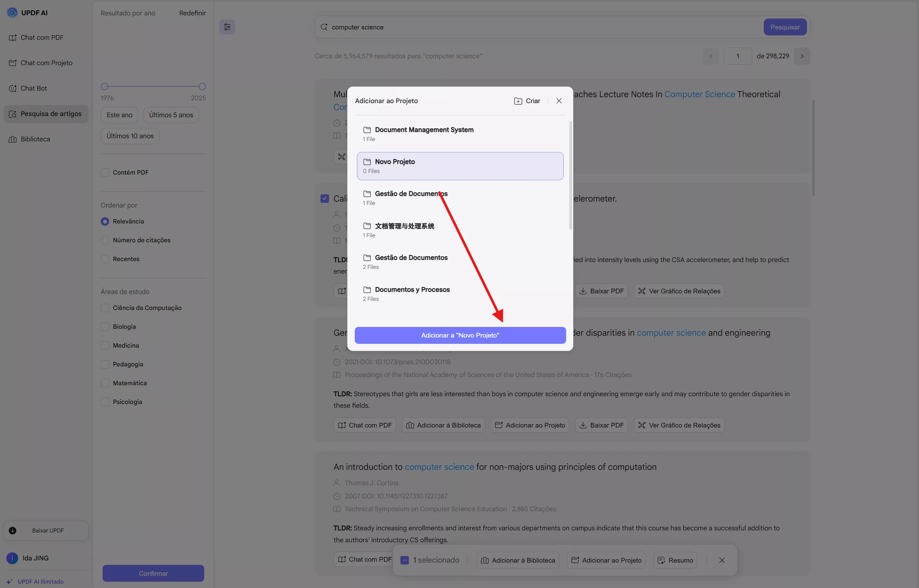This screenshot has height=588, width=919.
Task: Click the results page scrollbar
Action: [x=813, y=147]
